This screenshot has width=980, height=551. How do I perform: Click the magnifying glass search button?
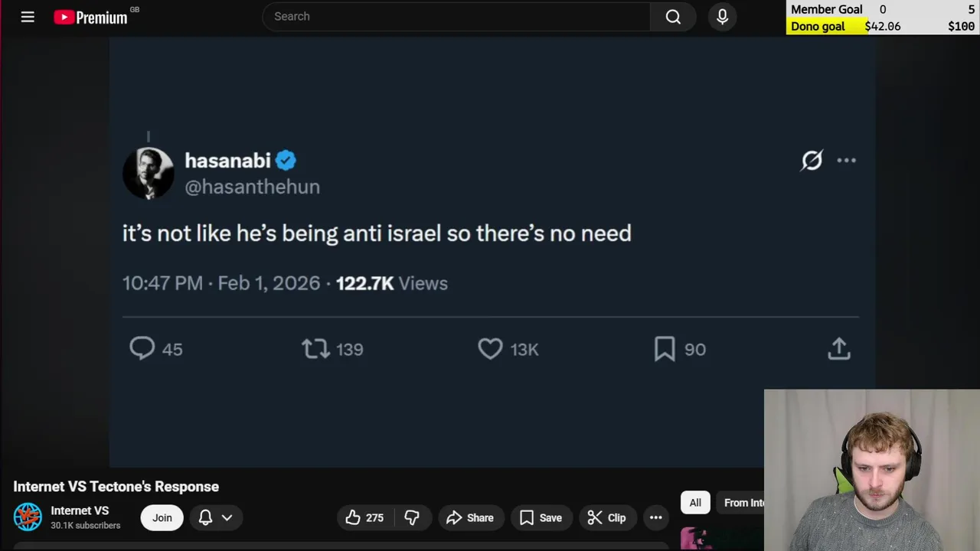point(673,16)
